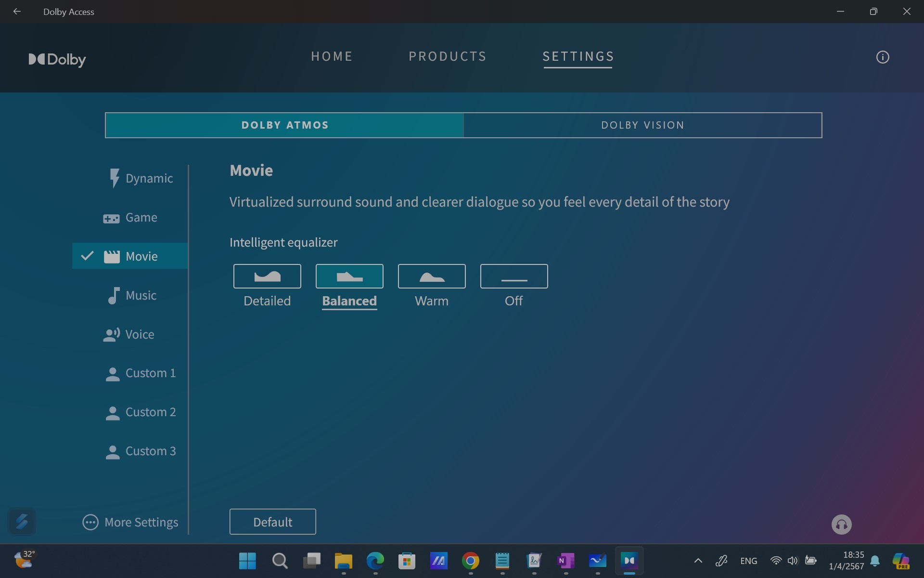This screenshot has height=578, width=924.
Task: Go to the Products page
Action: pyautogui.click(x=448, y=56)
